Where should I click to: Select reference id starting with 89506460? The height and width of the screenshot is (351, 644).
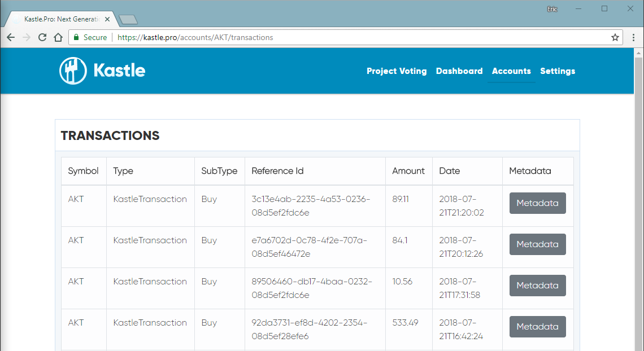coord(312,288)
